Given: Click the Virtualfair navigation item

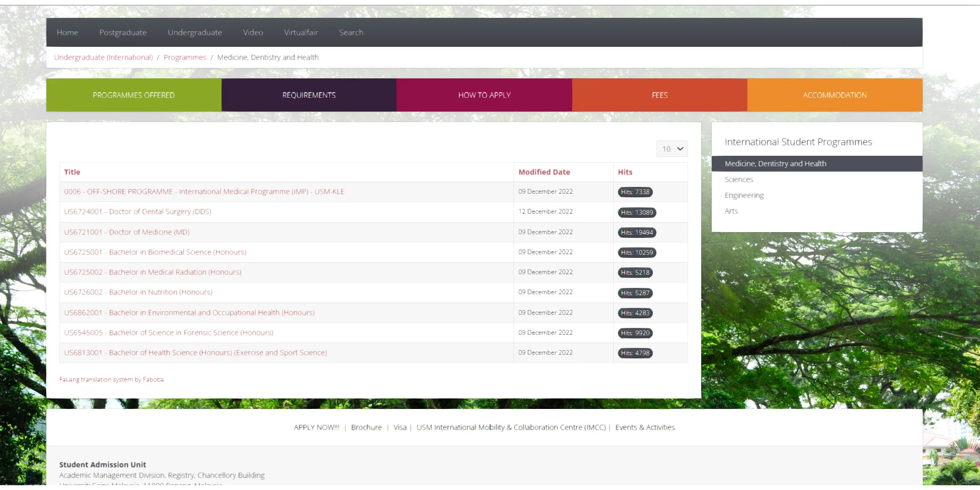Looking at the screenshot, I should [301, 33].
